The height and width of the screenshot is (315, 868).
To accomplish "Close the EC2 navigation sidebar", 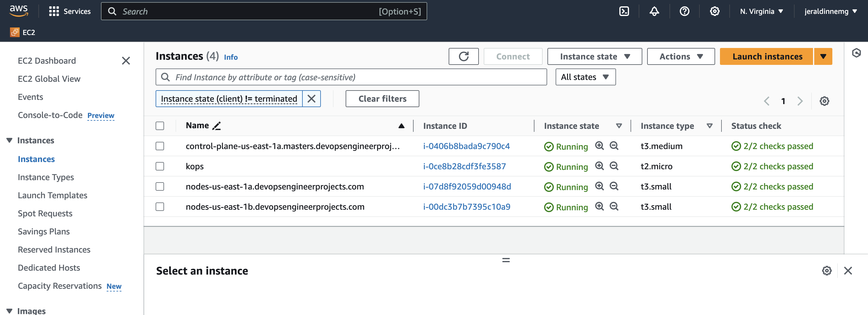I will [x=126, y=61].
